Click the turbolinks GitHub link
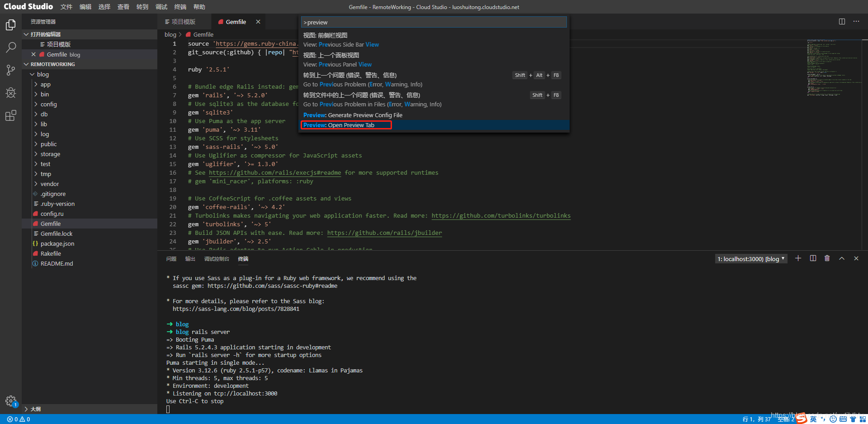Image resolution: width=868 pixels, height=424 pixels. 501,216
